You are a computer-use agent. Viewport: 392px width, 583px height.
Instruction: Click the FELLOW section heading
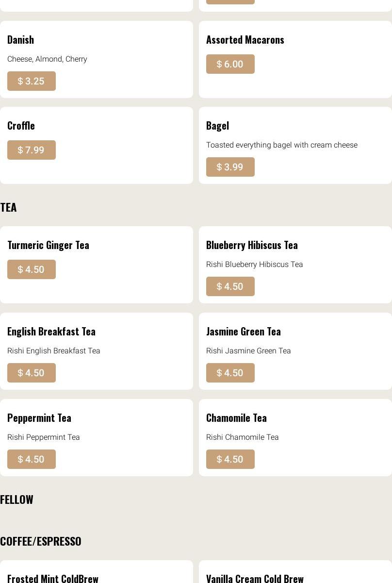click(16, 500)
